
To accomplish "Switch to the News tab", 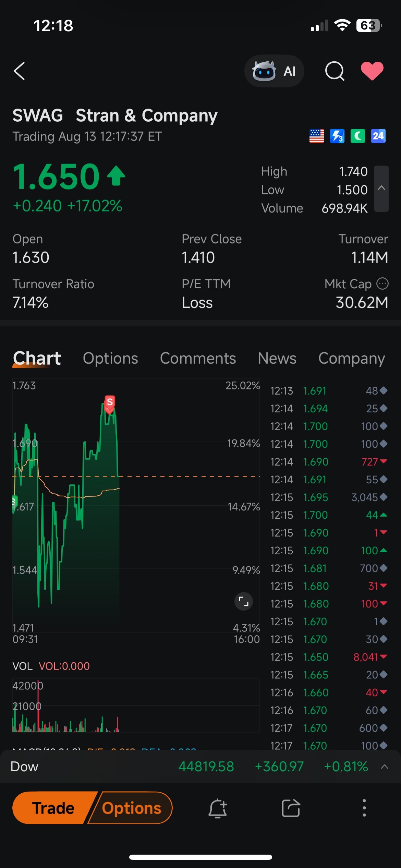I will tap(277, 359).
